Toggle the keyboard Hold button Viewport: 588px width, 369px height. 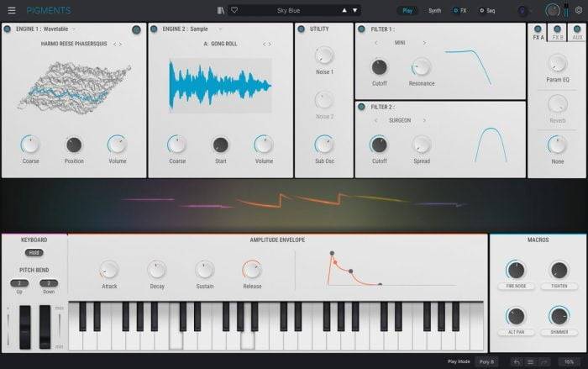click(x=34, y=253)
